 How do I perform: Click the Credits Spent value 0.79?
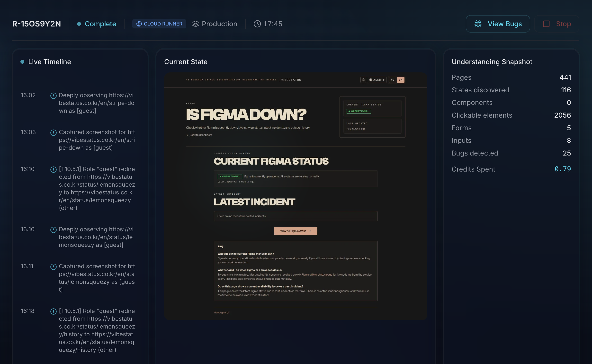coord(563,169)
